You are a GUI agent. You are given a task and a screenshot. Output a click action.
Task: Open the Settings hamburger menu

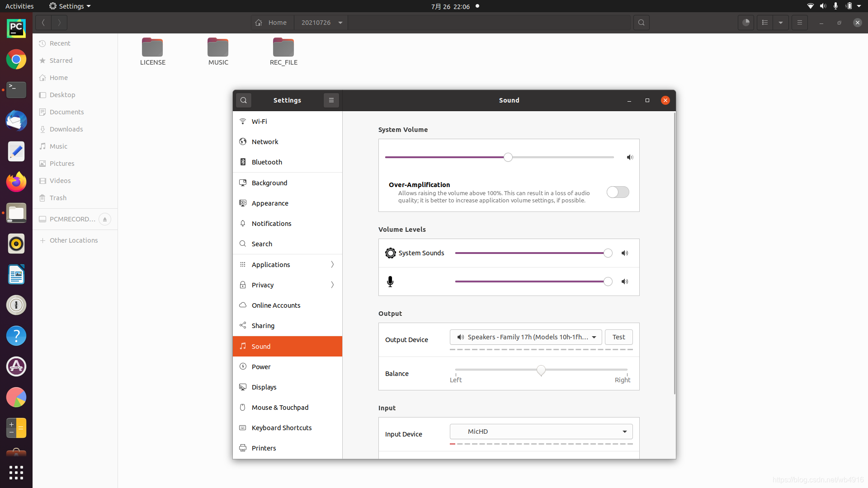pos(331,100)
